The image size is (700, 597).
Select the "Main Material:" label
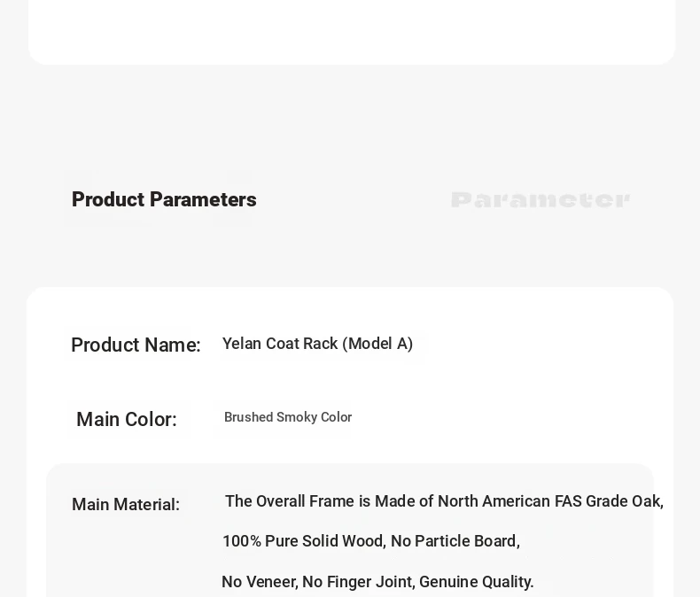click(126, 505)
